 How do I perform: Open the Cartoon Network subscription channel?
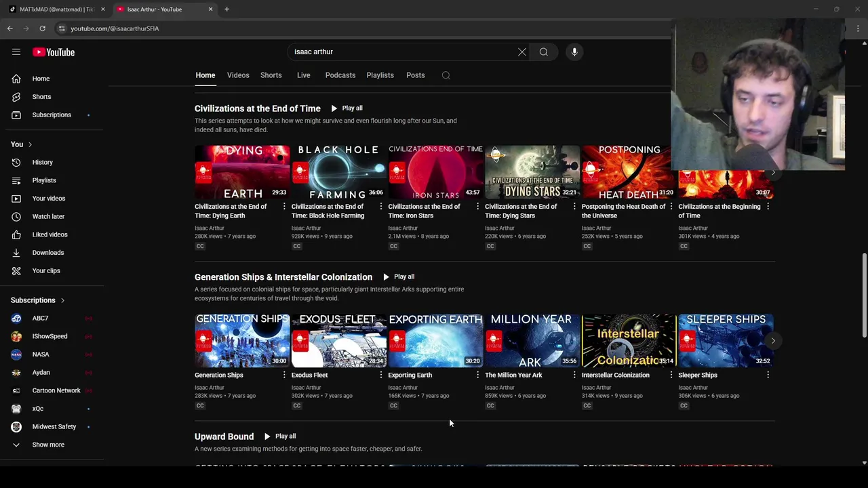click(x=52, y=390)
